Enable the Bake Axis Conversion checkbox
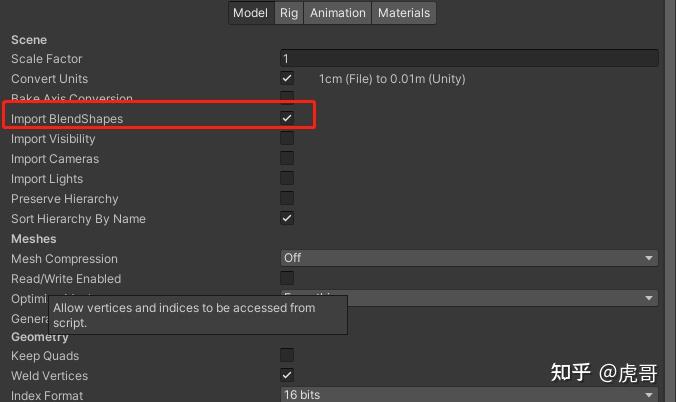Screen dimensions: 676x402 pos(287,97)
